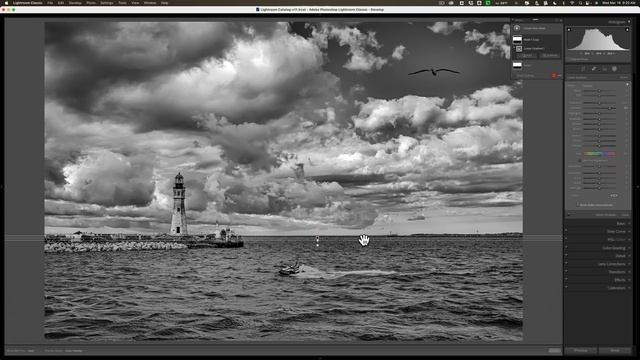The height and width of the screenshot is (360, 640).
Task: Open the overlay options three-dot menu
Action: point(560,76)
